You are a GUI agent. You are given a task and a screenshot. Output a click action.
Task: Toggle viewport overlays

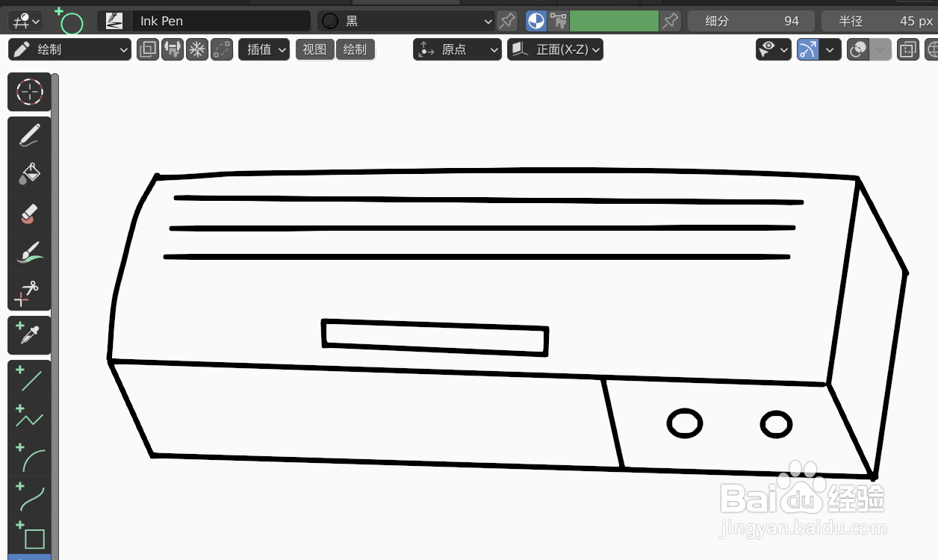859,50
